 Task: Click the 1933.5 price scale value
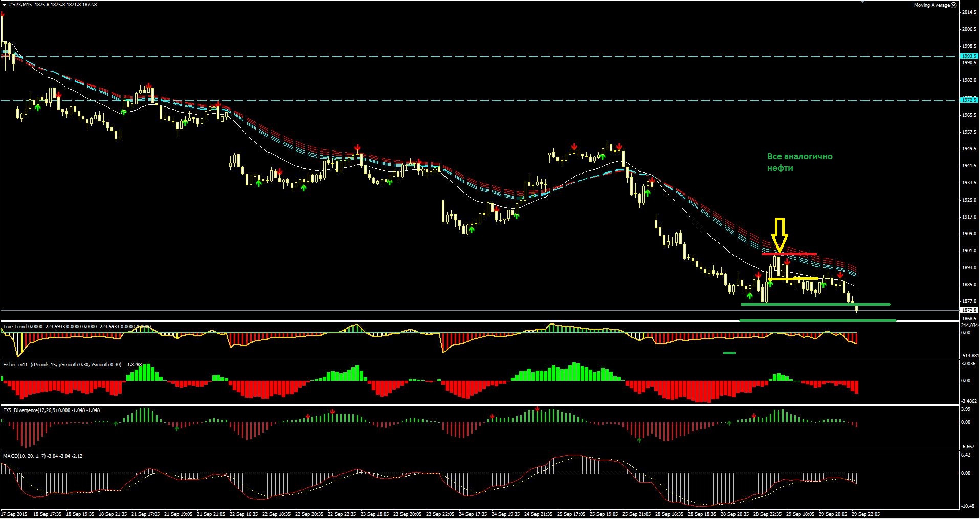pos(969,183)
